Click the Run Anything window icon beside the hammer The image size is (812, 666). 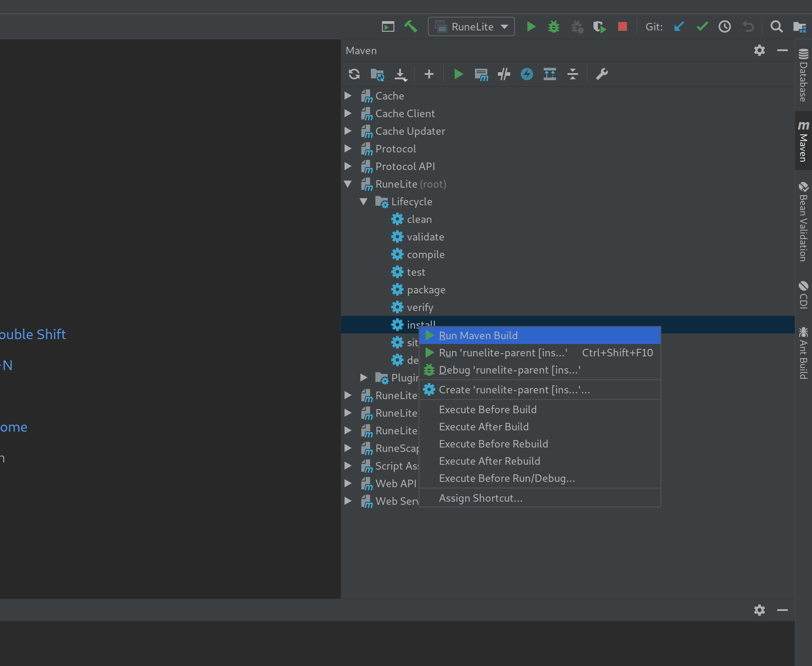[x=388, y=27]
